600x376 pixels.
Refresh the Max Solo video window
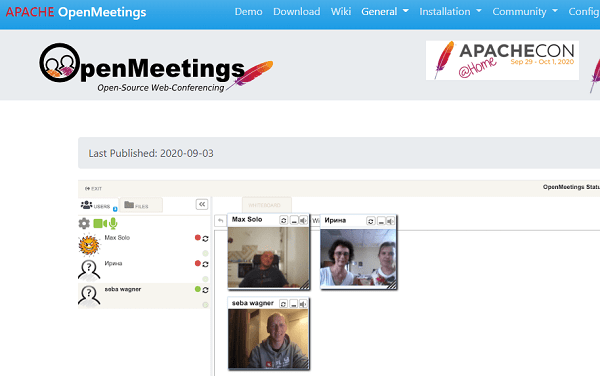click(284, 220)
